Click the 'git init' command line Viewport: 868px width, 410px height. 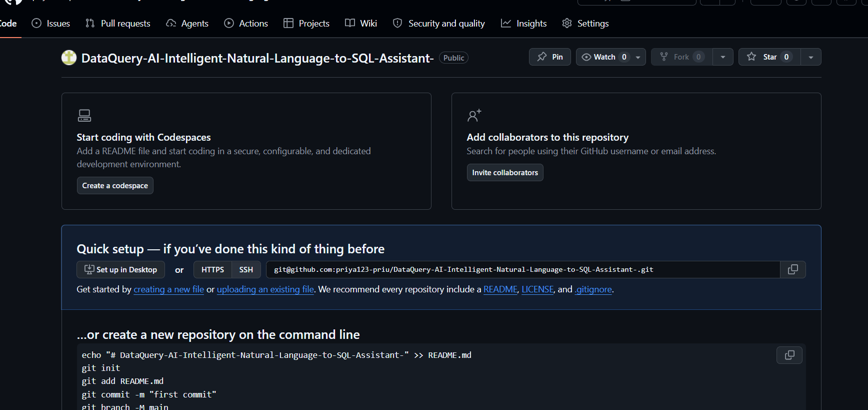tap(101, 368)
